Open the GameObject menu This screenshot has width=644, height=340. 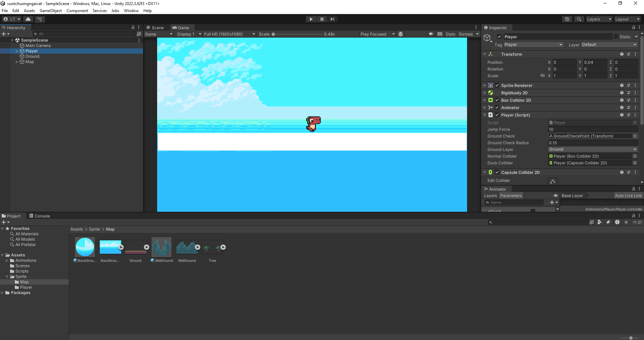pos(51,11)
